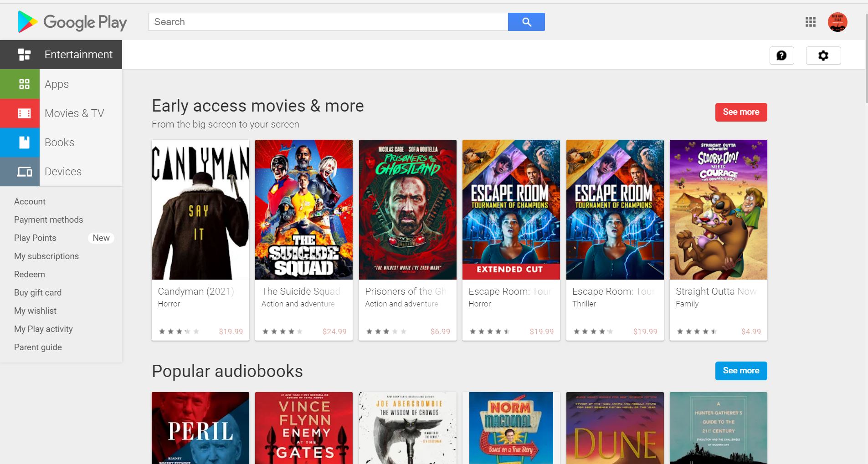Open My wishlist
This screenshot has height=464, width=868.
(36, 311)
